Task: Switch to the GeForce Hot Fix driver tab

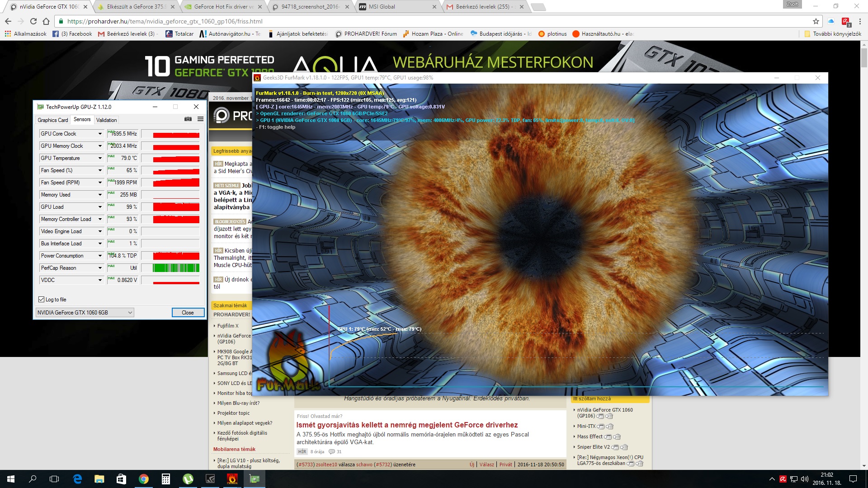Action: (x=223, y=7)
